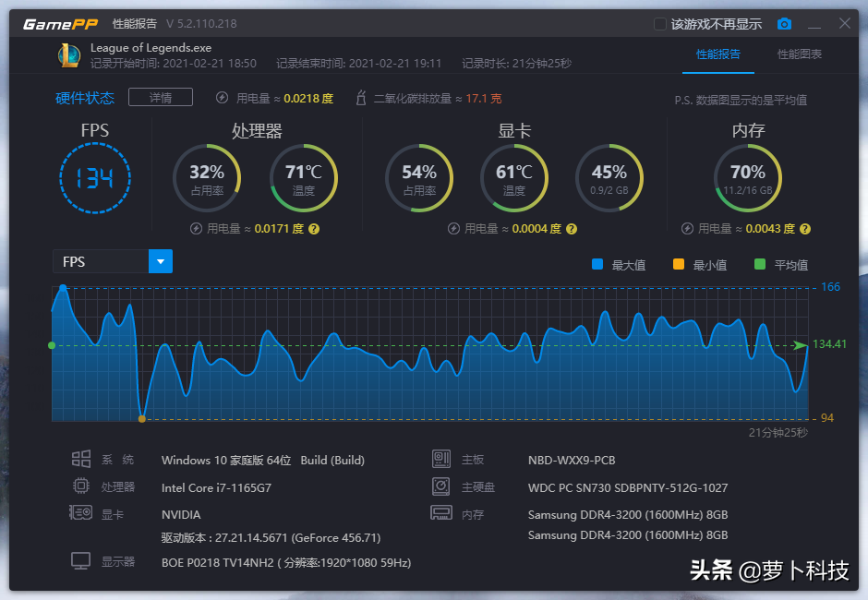Click the GPU memory 45% gauge
868x600 pixels.
(609, 178)
